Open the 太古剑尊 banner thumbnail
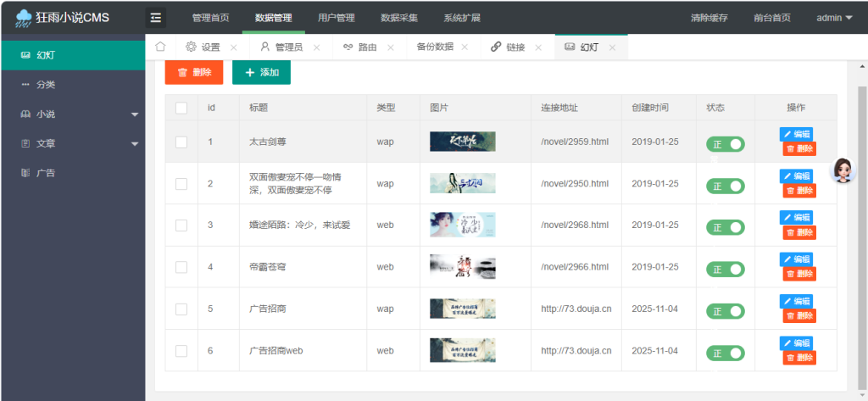The image size is (868, 401). [x=463, y=142]
